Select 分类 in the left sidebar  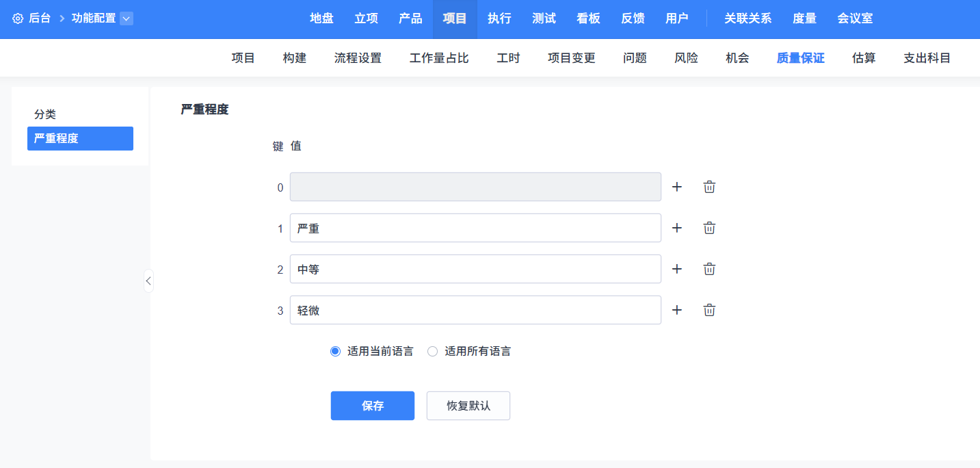pos(45,114)
